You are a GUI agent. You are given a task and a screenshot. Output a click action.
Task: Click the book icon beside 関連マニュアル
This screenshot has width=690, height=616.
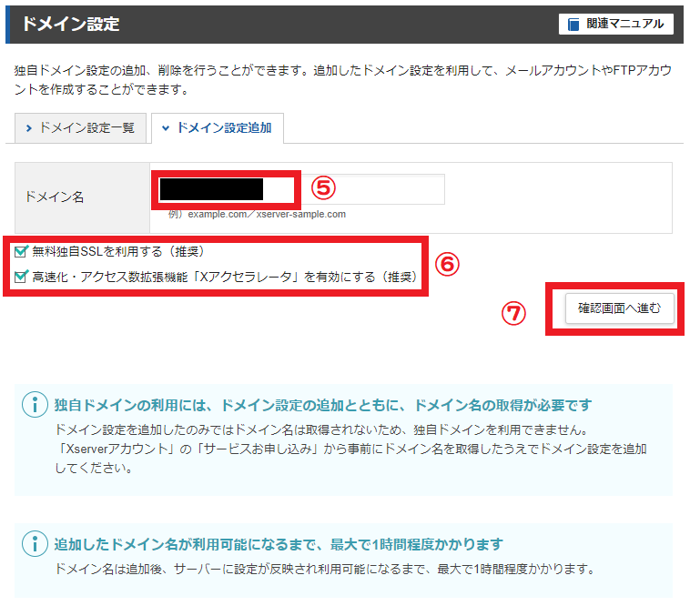pos(573,24)
